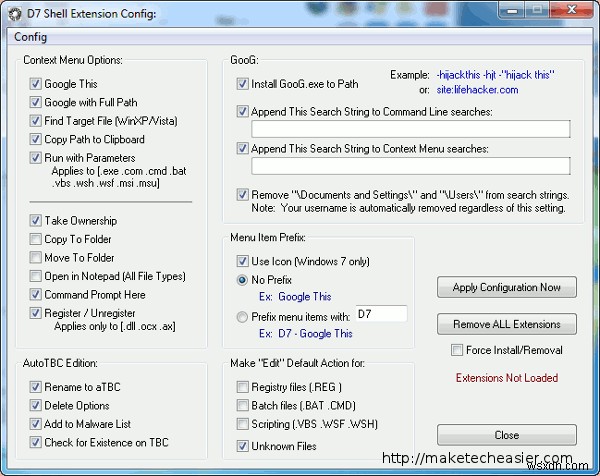Viewport: 600px width, 476px height.
Task: Toggle Google with Full Path checkbox
Action: click(36, 102)
